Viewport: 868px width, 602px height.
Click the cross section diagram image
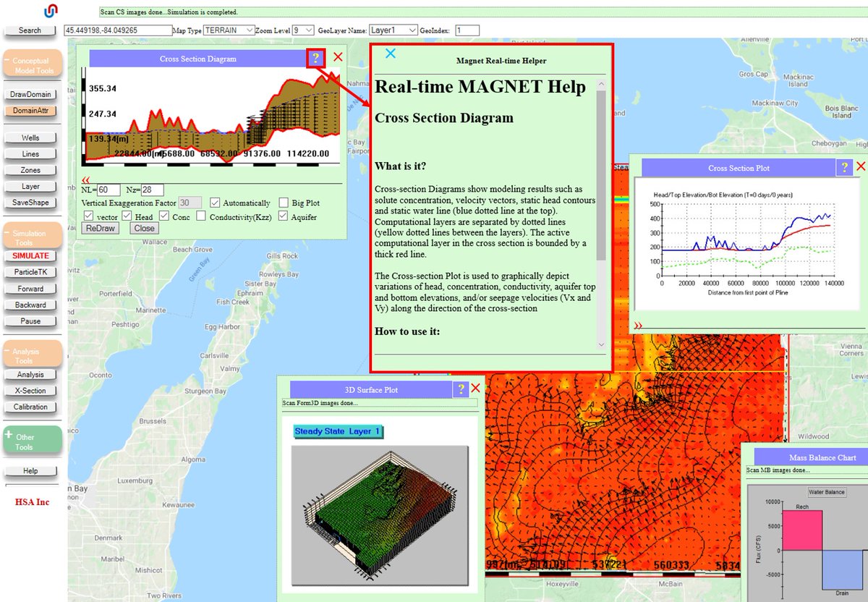[x=211, y=116]
